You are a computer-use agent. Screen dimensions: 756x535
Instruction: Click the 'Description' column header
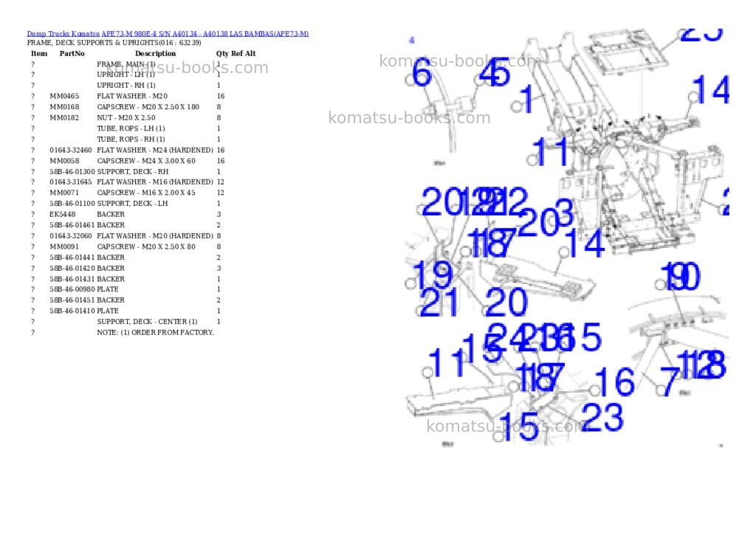[155, 53]
